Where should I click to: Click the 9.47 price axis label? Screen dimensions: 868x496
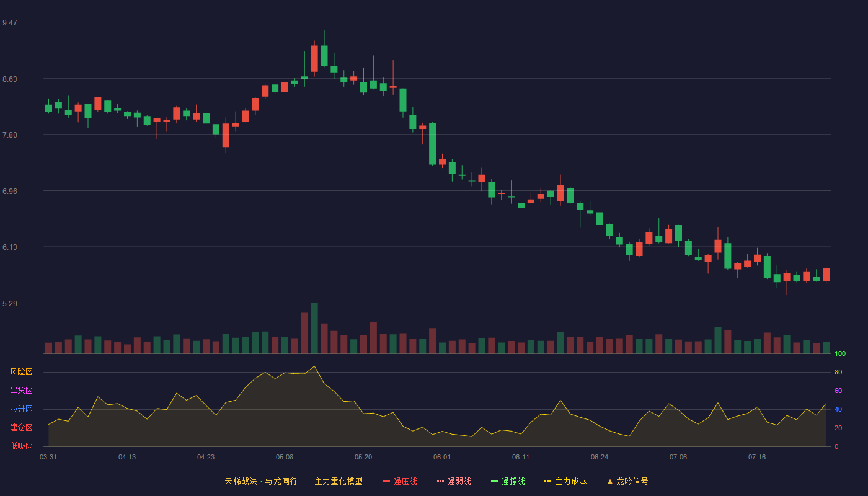10,23
